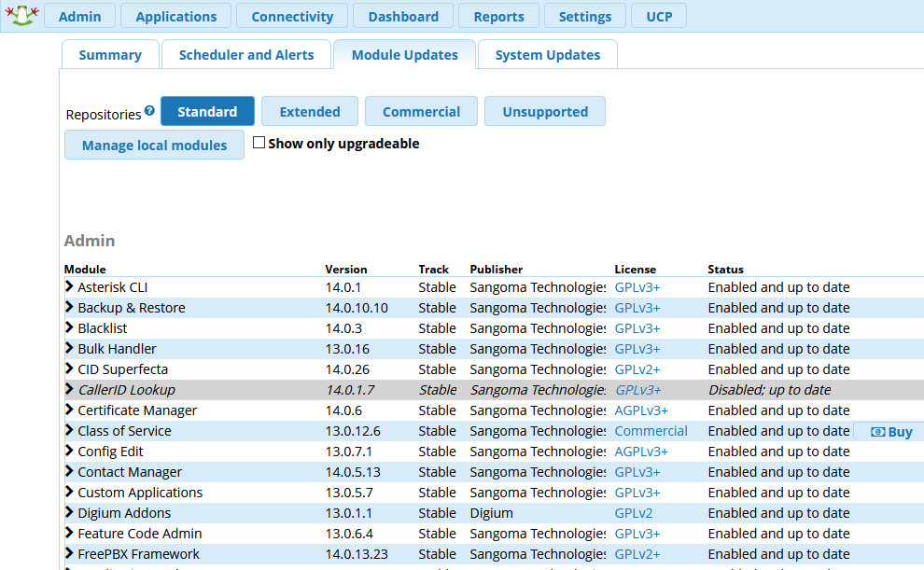Open AGPLv3+ license link for Config Edit
Screen dimensions: 924x570
[x=641, y=452]
